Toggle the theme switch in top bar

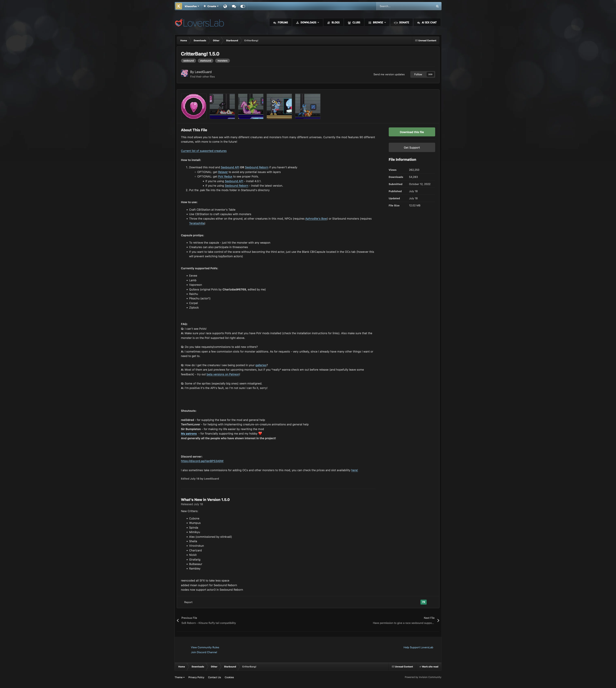tap(243, 6)
